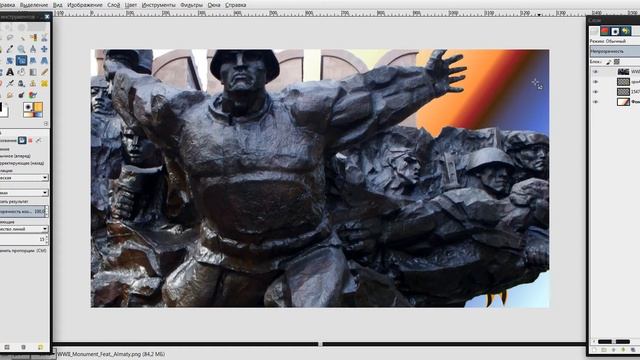Open the Фильтры menu
This screenshot has width=640, height=360.
click(191, 5)
